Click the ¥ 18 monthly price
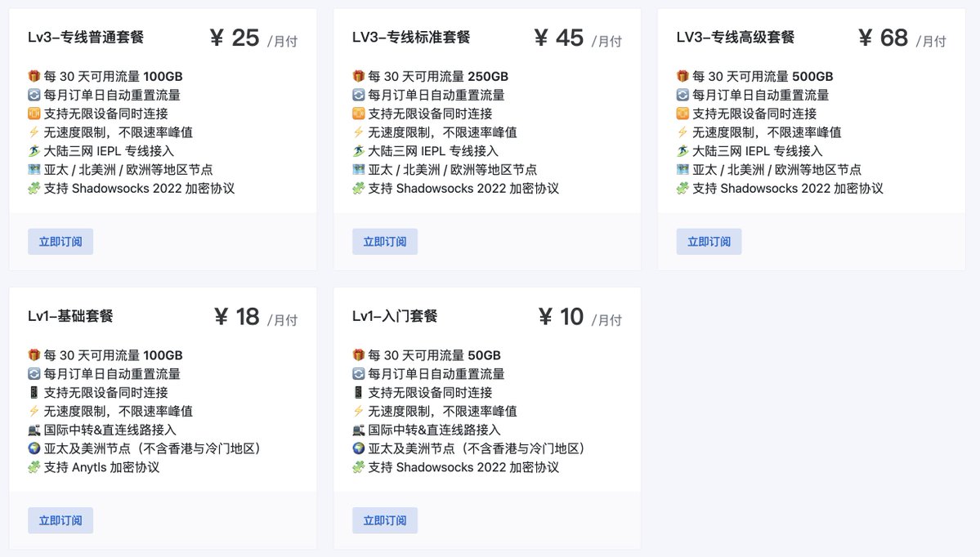This screenshot has height=557, width=980. 255,317
